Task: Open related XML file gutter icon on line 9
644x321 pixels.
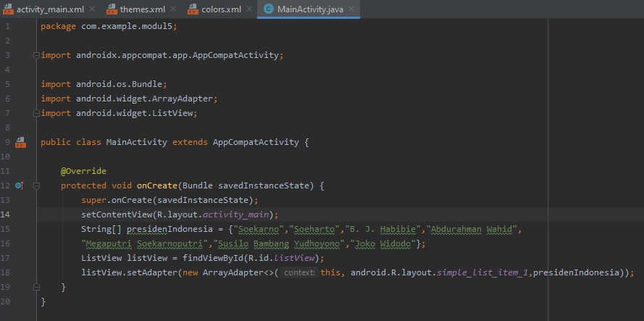Action: 20,143
